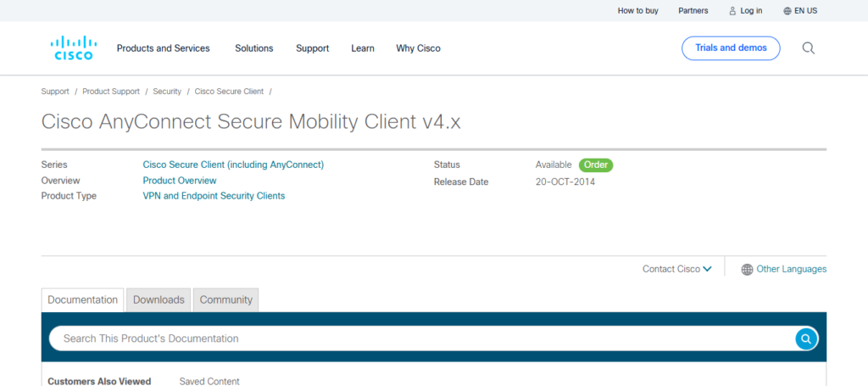The image size is (868, 386).
Task: Open the Support menu
Action: coord(312,48)
